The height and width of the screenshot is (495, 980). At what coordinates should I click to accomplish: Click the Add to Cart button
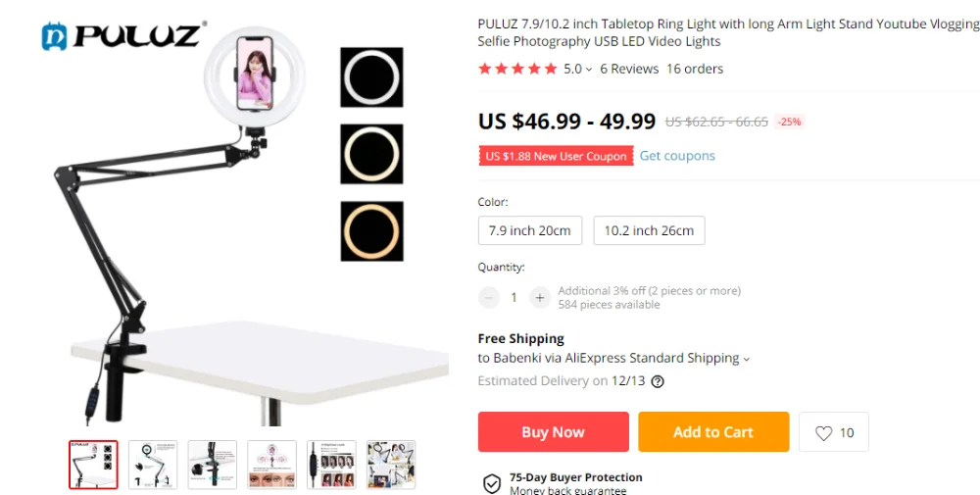713,432
